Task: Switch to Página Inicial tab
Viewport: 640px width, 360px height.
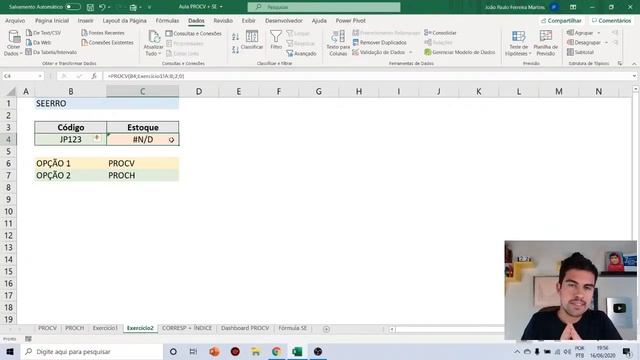Action: pos(52,20)
